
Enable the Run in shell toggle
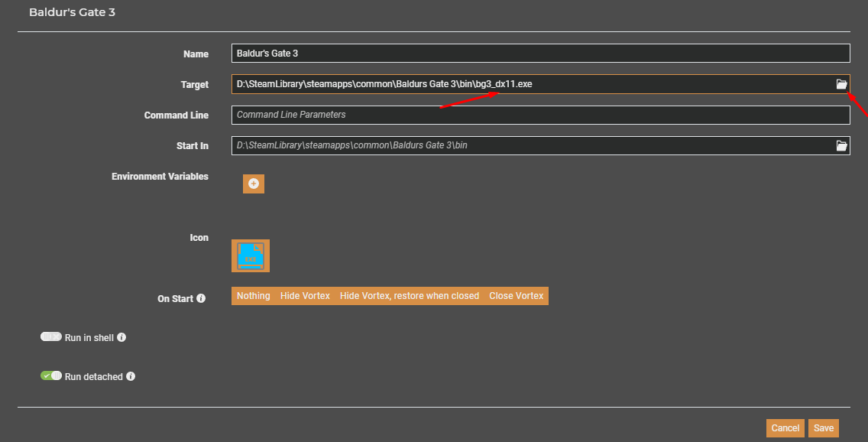[51, 336]
